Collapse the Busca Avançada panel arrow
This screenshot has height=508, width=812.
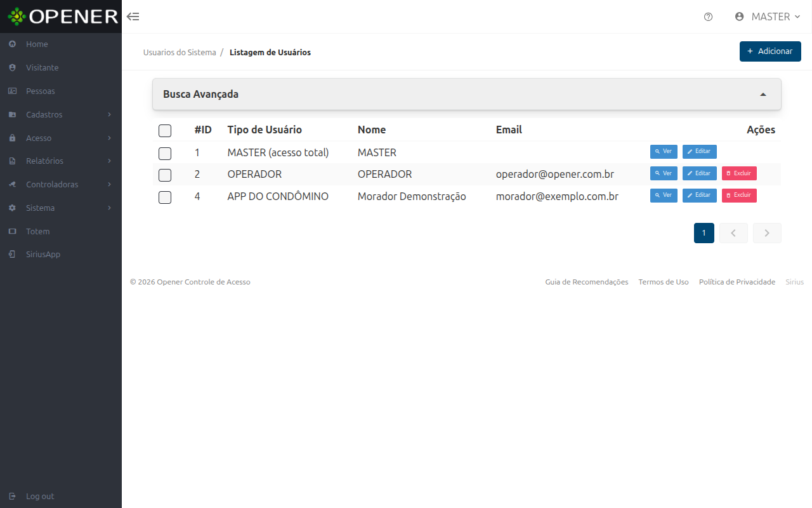[x=763, y=94]
